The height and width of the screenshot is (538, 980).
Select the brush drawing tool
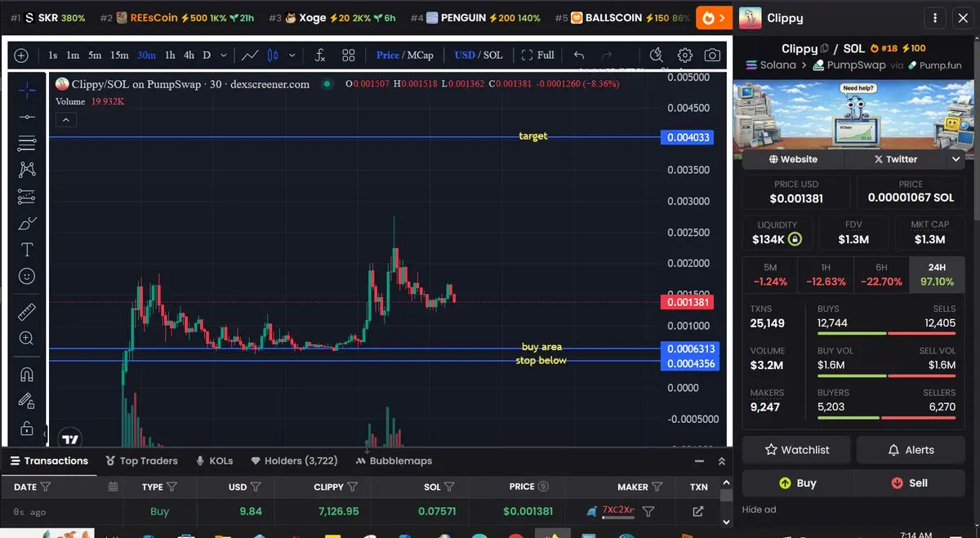27,223
